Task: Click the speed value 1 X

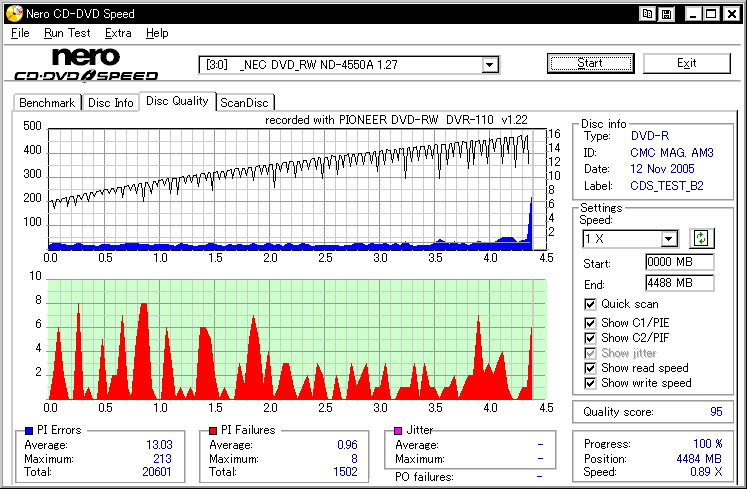Action: point(595,239)
